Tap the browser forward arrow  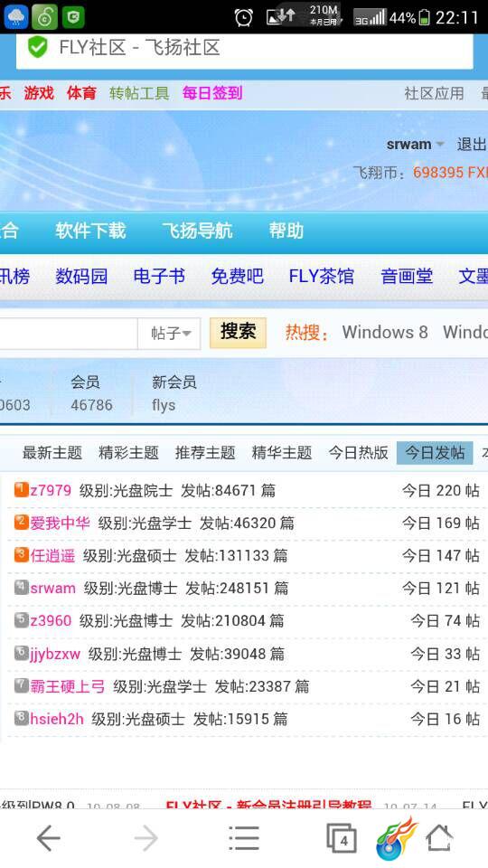click(146, 839)
